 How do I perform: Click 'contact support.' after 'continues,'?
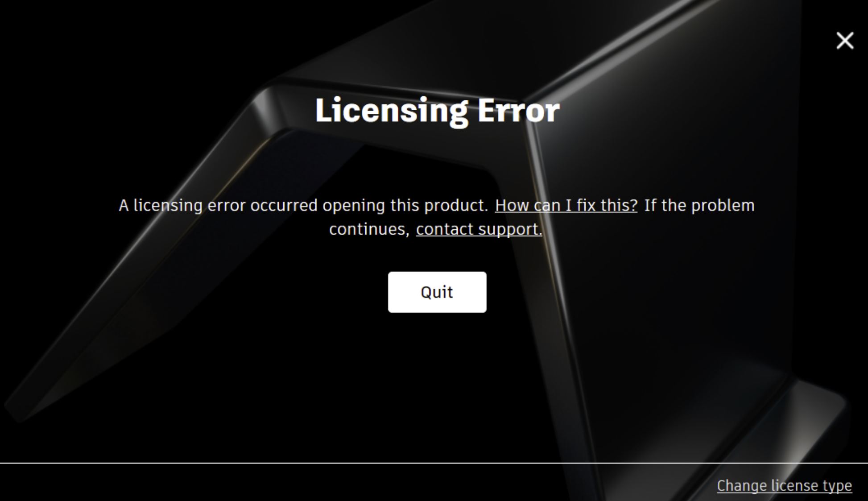pyautogui.click(x=479, y=229)
